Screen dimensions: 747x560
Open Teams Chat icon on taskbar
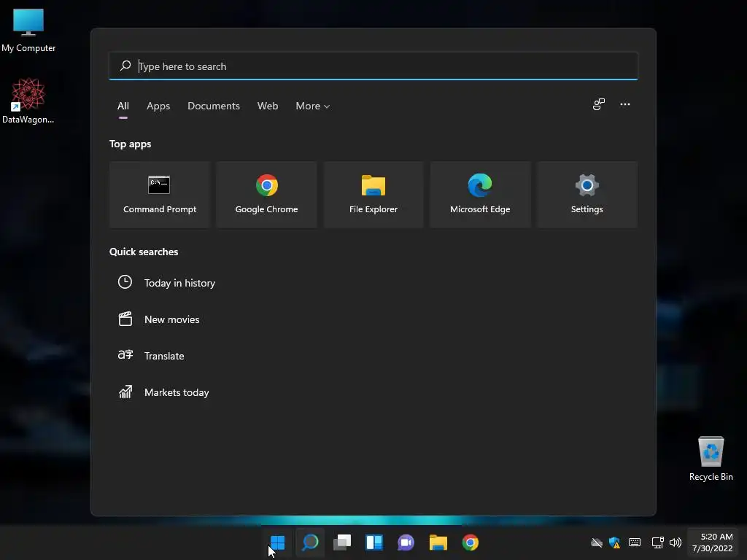tap(406, 542)
